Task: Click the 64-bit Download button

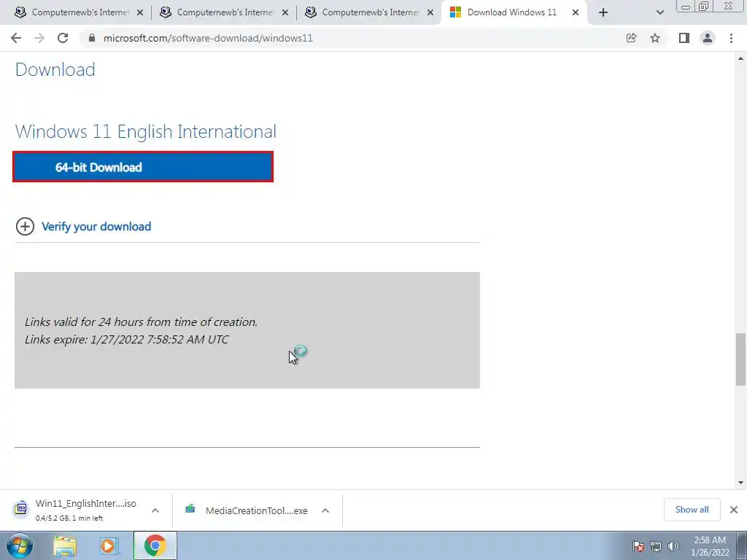Action: (143, 167)
